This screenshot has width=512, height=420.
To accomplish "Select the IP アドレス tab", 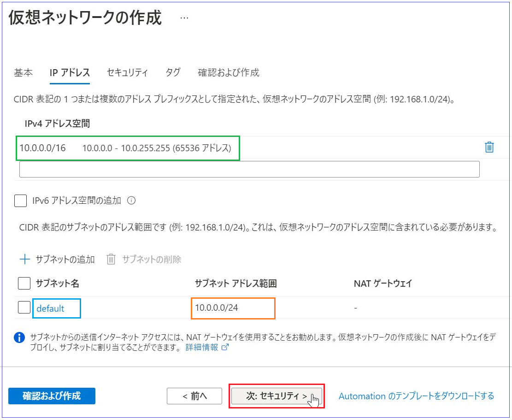I will click(70, 72).
